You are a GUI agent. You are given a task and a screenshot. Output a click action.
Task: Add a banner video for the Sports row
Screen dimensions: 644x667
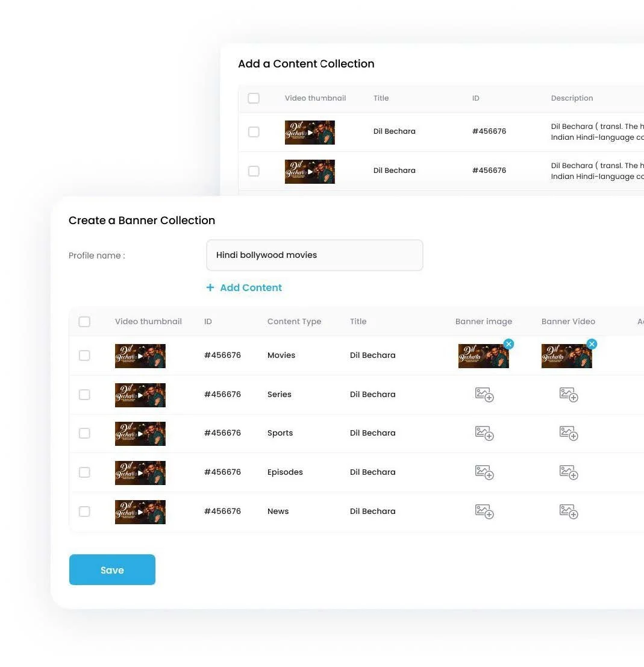tap(568, 433)
